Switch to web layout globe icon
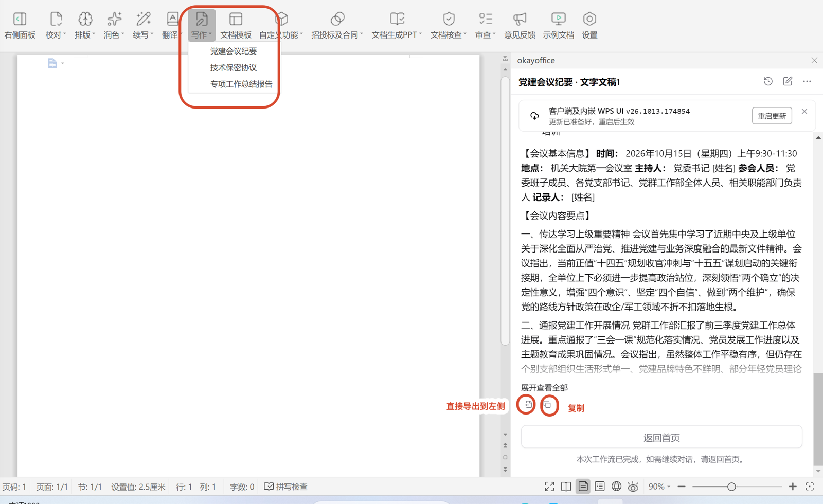Viewport: 823px width, 504px height. pyautogui.click(x=616, y=487)
